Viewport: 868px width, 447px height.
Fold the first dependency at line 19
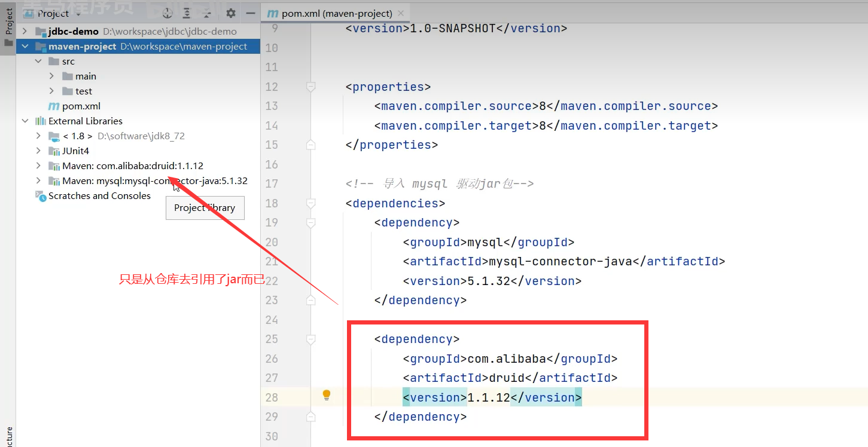tap(310, 222)
